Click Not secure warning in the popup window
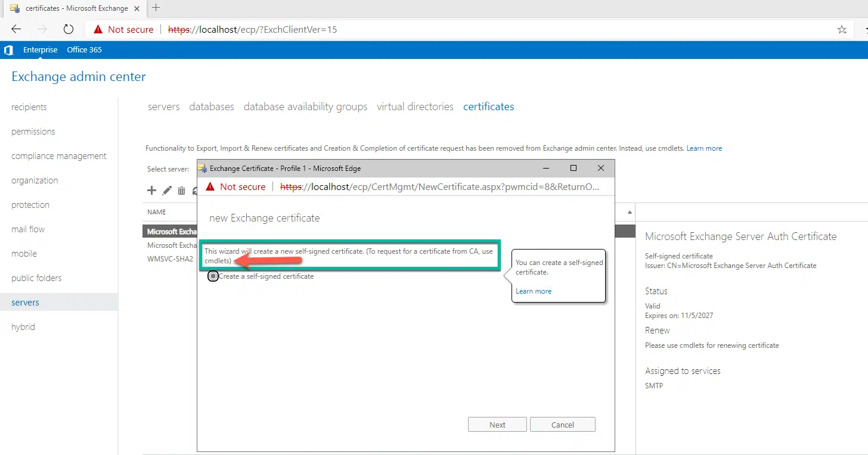 click(x=235, y=186)
